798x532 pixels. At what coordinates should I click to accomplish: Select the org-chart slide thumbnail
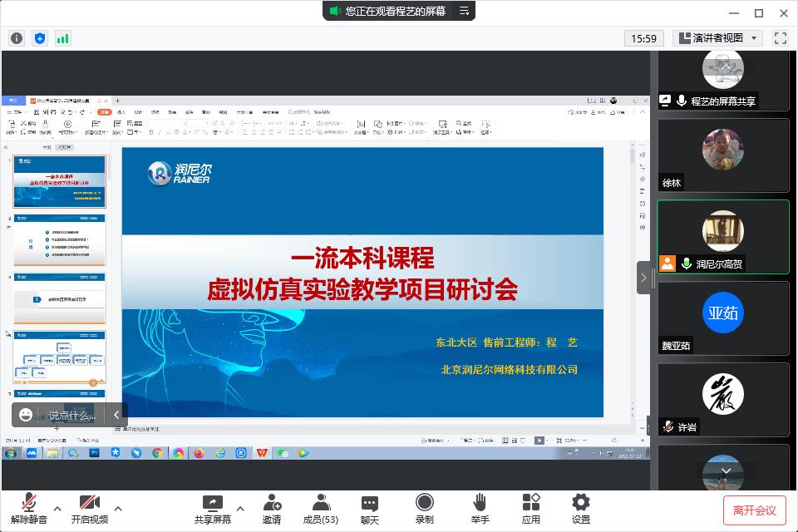60,357
